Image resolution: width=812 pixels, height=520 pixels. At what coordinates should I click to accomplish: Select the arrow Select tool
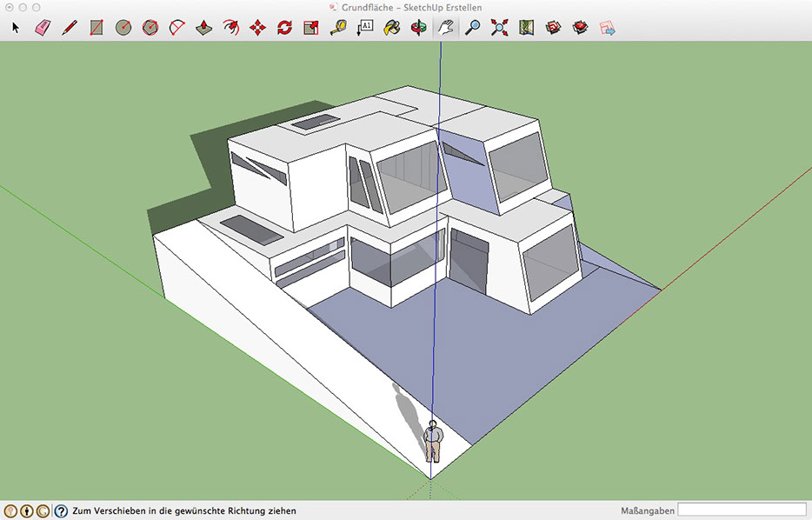[x=16, y=28]
